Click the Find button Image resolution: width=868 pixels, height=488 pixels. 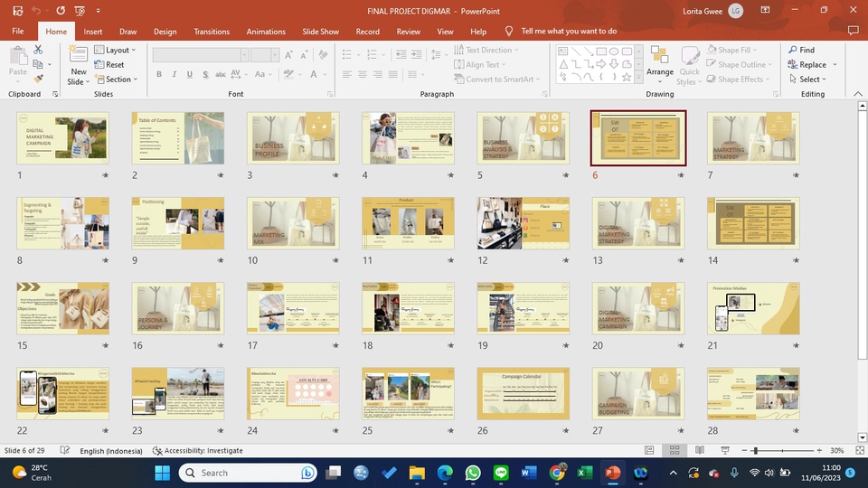coord(802,50)
